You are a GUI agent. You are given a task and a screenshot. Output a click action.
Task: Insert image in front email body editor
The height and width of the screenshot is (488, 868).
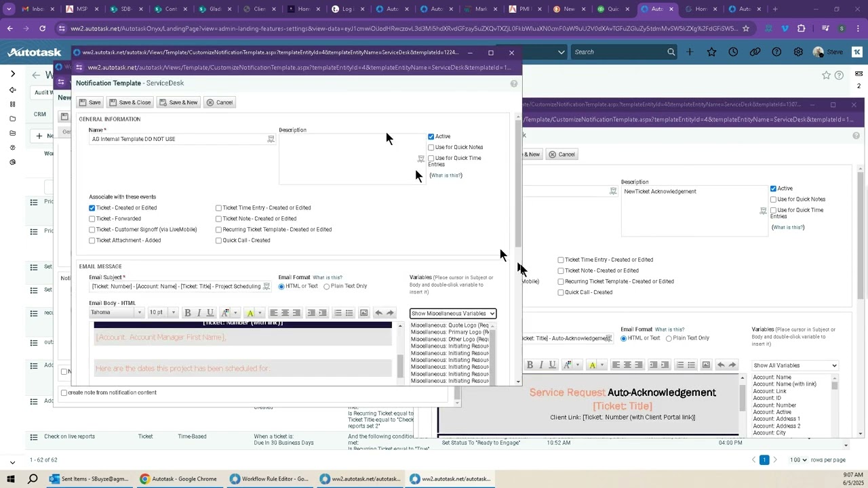tap(364, 312)
